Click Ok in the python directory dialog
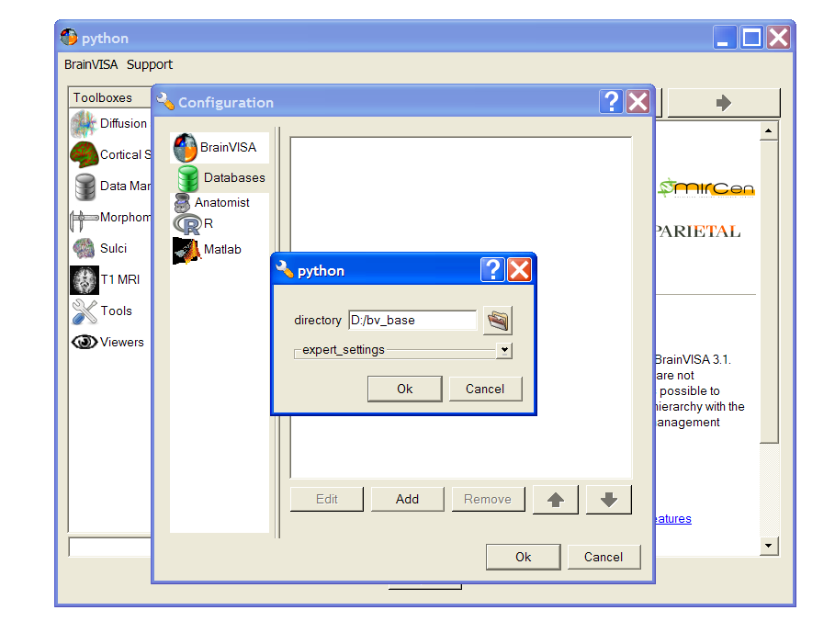Screen dimensions: 835x644 [x=404, y=388]
